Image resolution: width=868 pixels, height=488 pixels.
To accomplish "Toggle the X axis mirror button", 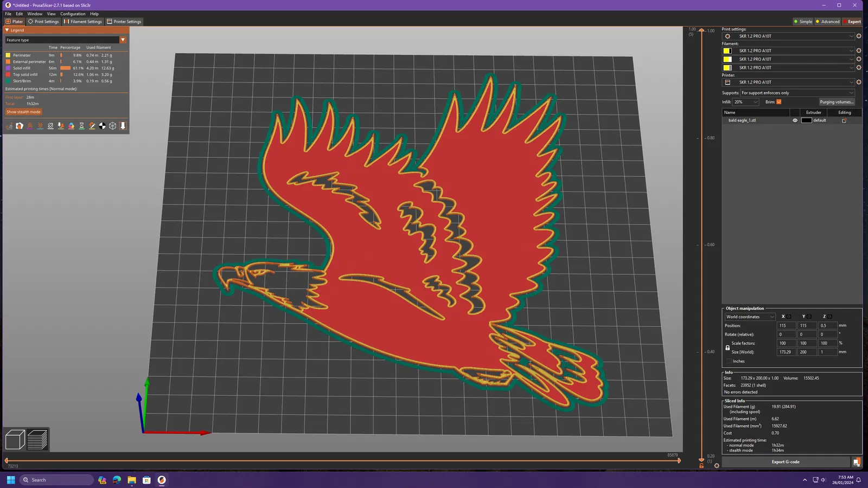I will click(789, 317).
